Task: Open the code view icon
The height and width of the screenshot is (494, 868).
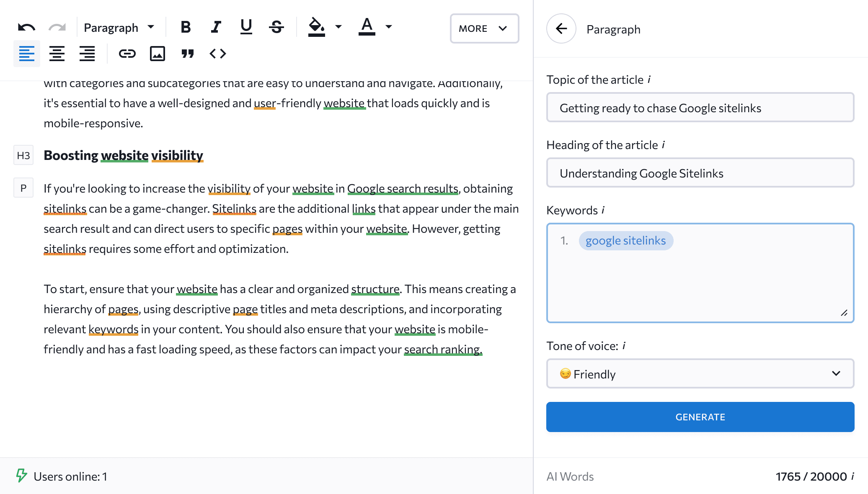Action: pos(218,54)
